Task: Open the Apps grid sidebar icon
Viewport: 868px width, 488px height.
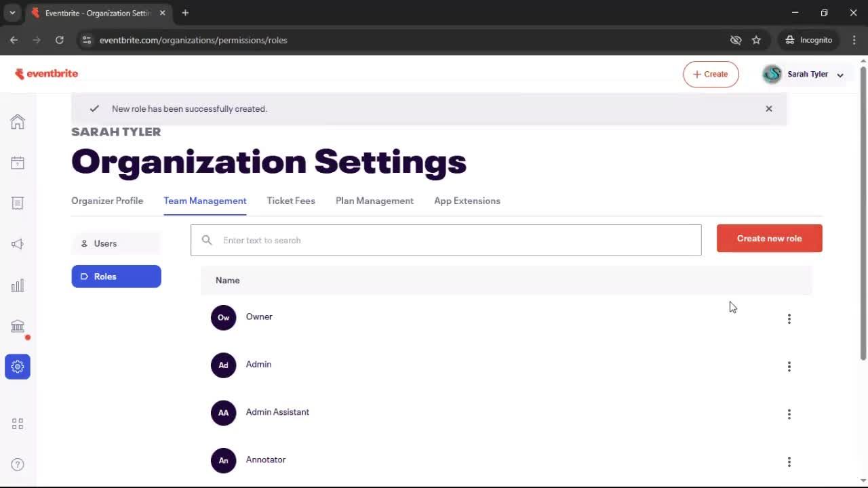Action: [18, 424]
